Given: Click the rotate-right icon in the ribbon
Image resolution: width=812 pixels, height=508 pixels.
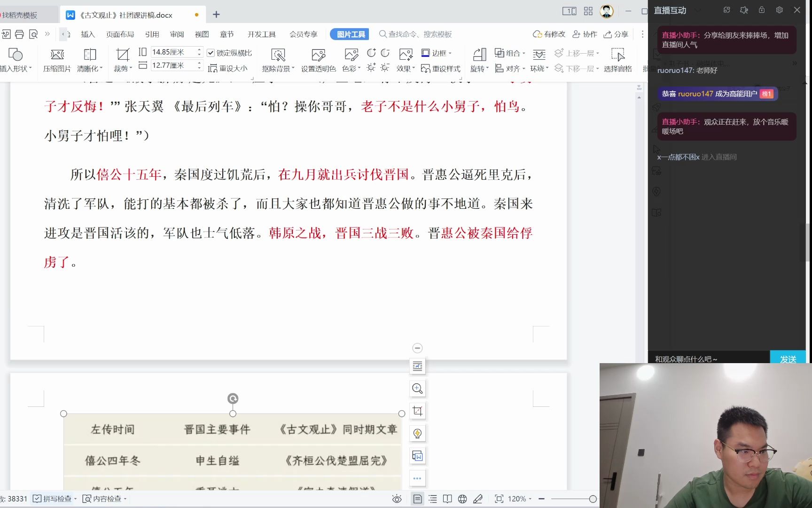Looking at the screenshot, I should [385, 53].
